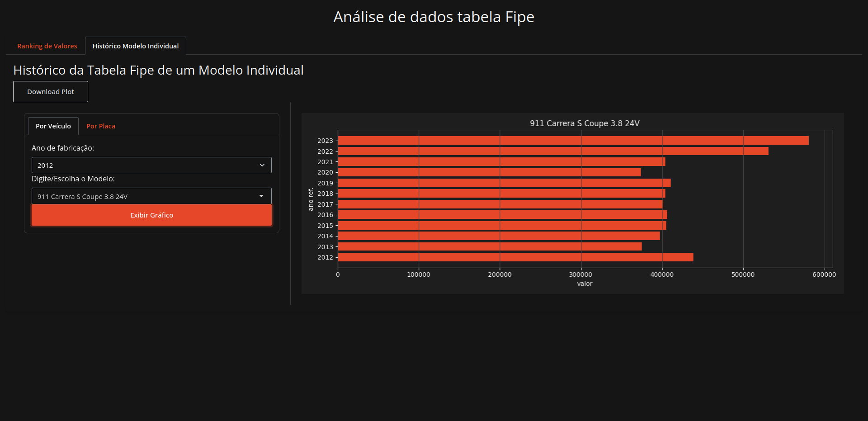Click caret arrow of model selector
The height and width of the screenshot is (421, 868).
pos(261,196)
